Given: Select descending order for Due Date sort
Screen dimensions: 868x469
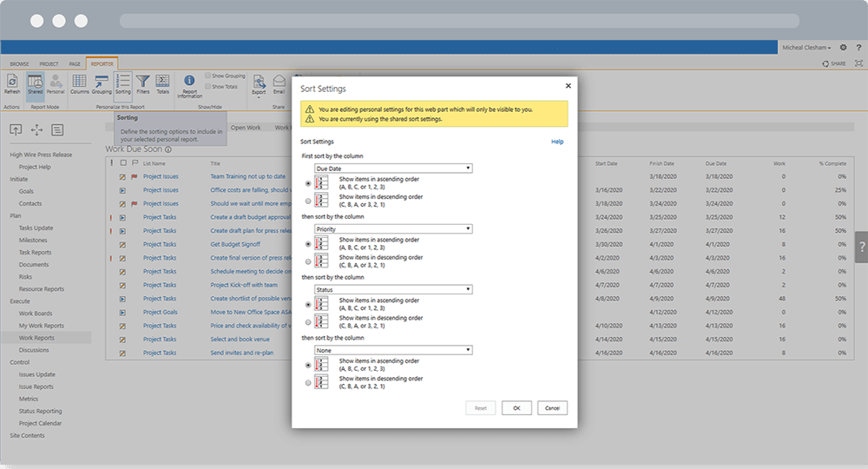Looking at the screenshot, I should [x=308, y=201].
